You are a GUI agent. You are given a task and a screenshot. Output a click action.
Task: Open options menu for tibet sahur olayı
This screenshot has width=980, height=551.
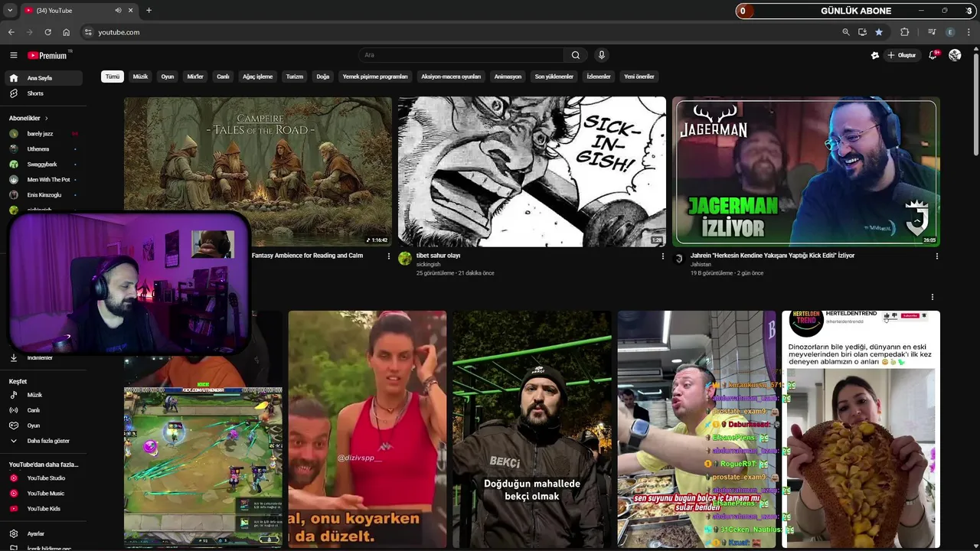pos(663,256)
